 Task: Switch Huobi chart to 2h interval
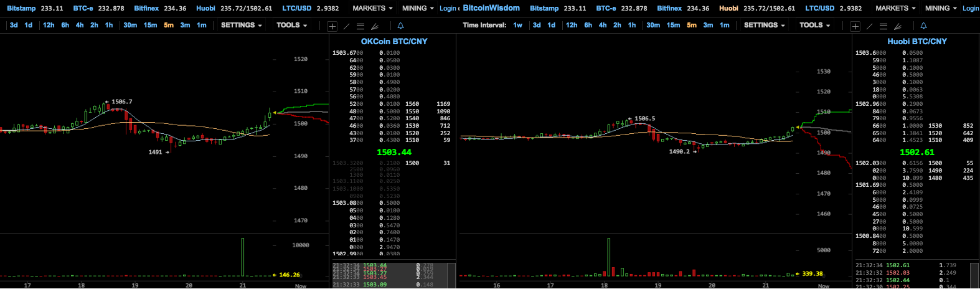(617, 25)
